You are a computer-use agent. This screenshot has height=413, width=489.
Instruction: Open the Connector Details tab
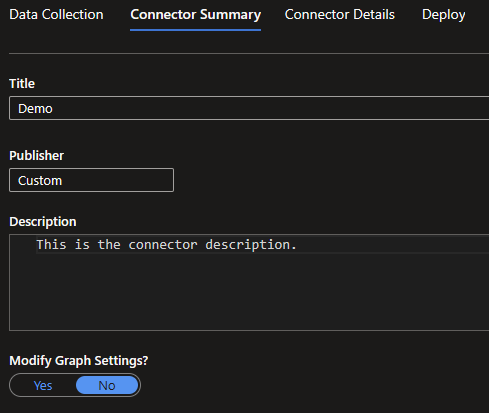pyautogui.click(x=340, y=15)
